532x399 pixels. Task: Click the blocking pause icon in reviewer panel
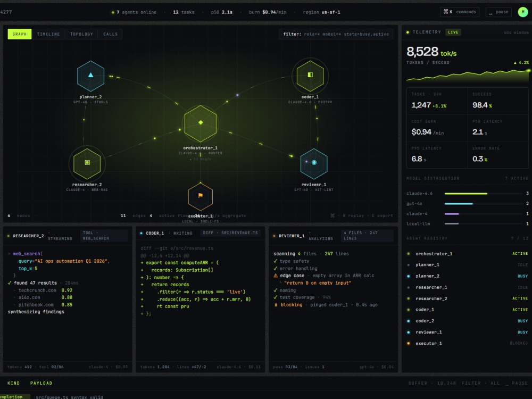[x=276, y=305]
